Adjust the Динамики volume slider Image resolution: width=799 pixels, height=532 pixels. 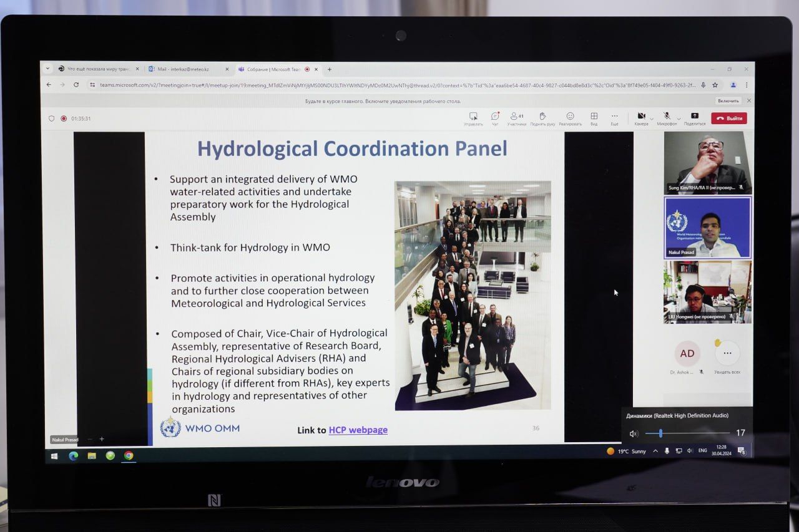[x=687, y=433]
